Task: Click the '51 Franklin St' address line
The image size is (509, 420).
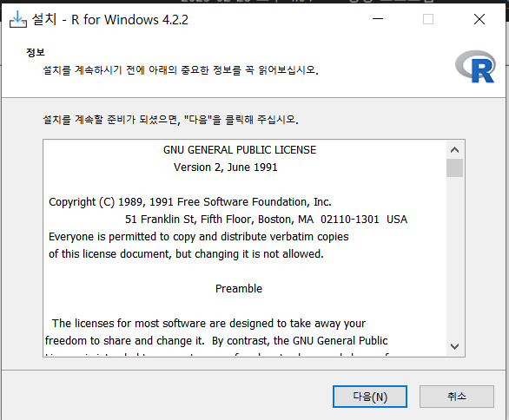Action: (x=266, y=220)
